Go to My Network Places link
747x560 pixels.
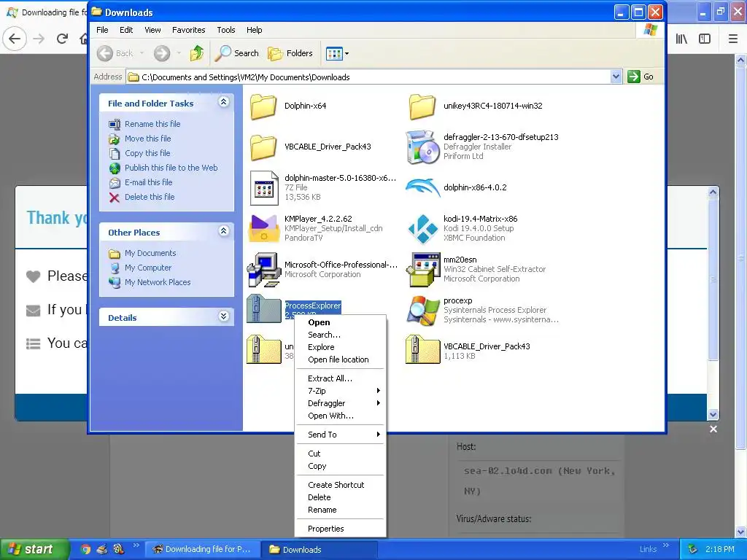coord(158,282)
